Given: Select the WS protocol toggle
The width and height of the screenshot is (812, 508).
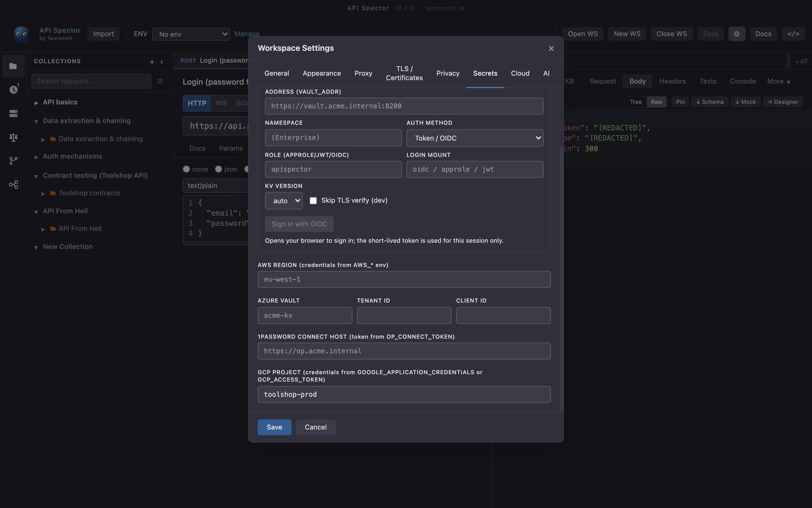Looking at the screenshot, I should (221, 103).
